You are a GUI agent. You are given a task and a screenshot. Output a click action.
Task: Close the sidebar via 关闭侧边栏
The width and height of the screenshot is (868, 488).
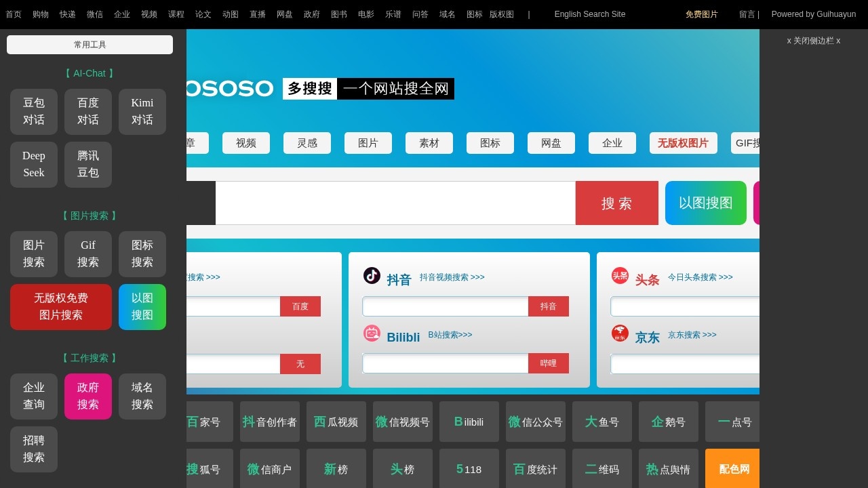point(814,41)
